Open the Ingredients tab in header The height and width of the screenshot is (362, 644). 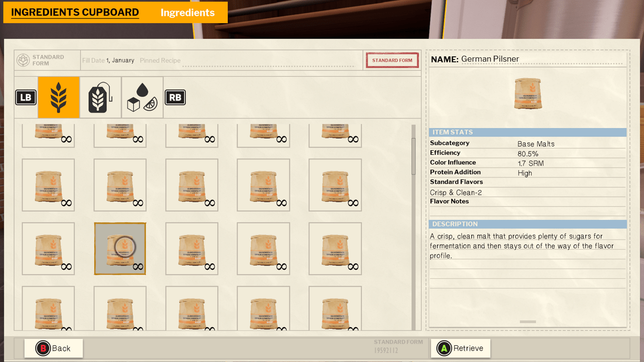(187, 13)
